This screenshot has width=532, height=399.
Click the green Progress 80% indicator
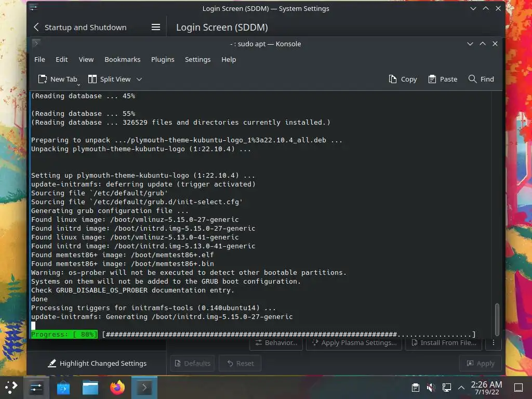pos(64,334)
